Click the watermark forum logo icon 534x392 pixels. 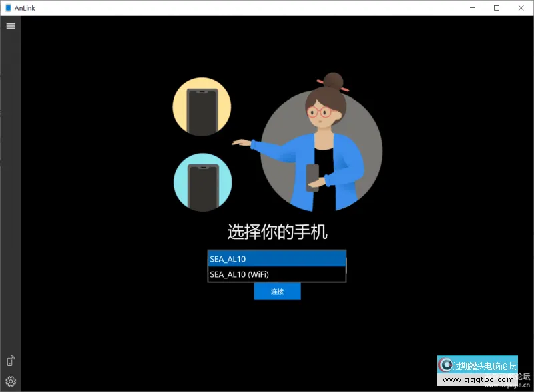(x=445, y=365)
